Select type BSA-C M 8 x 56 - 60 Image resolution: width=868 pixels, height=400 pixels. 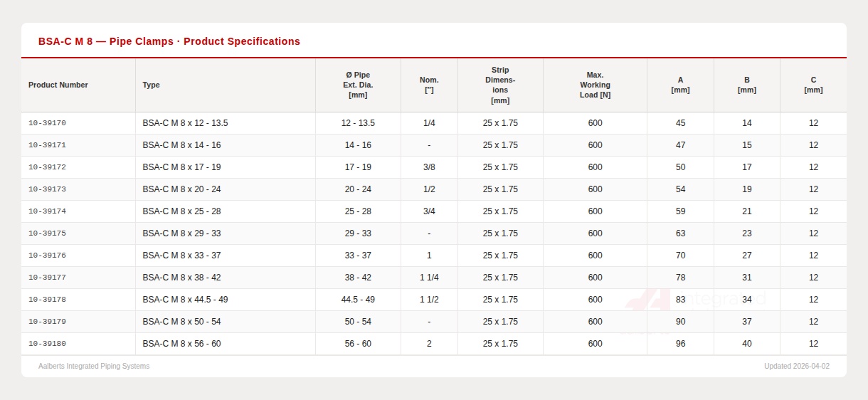coord(181,344)
